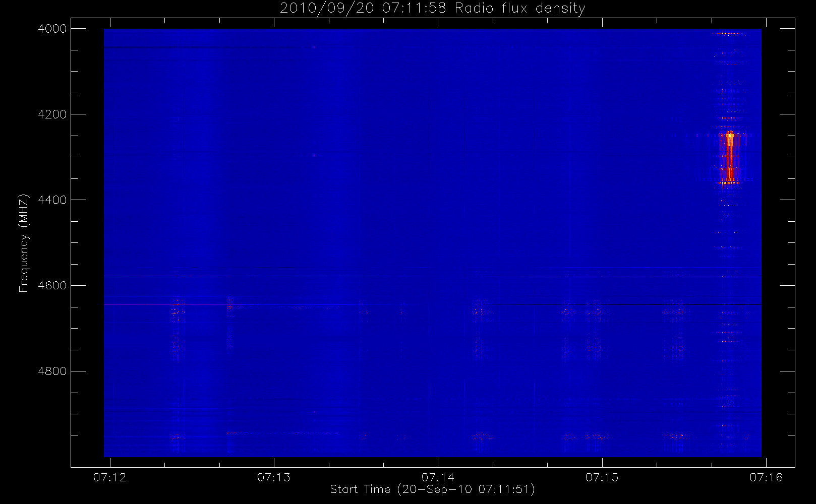The height and width of the screenshot is (504, 816).
Task: Click the 07:14 time tick label
Action: 438,477
